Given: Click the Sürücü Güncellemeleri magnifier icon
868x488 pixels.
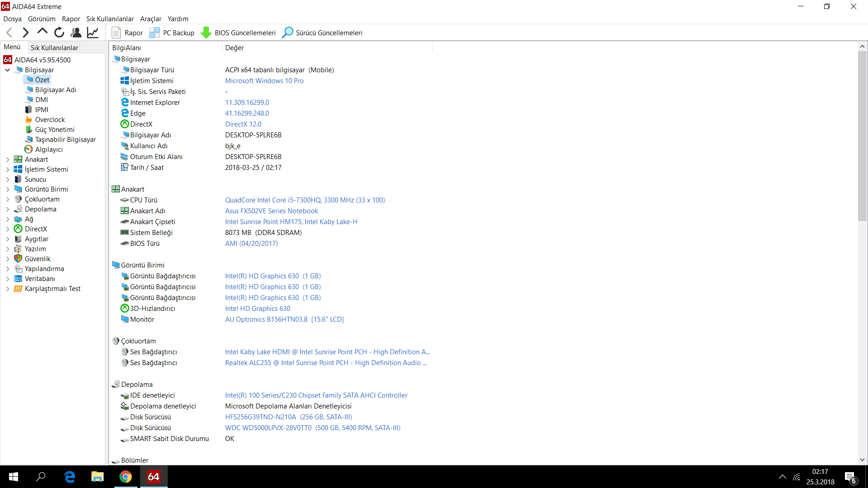Looking at the screenshot, I should click(288, 33).
